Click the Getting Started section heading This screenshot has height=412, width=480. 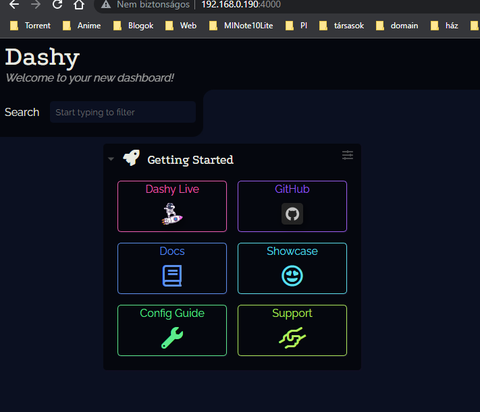pos(190,160)
